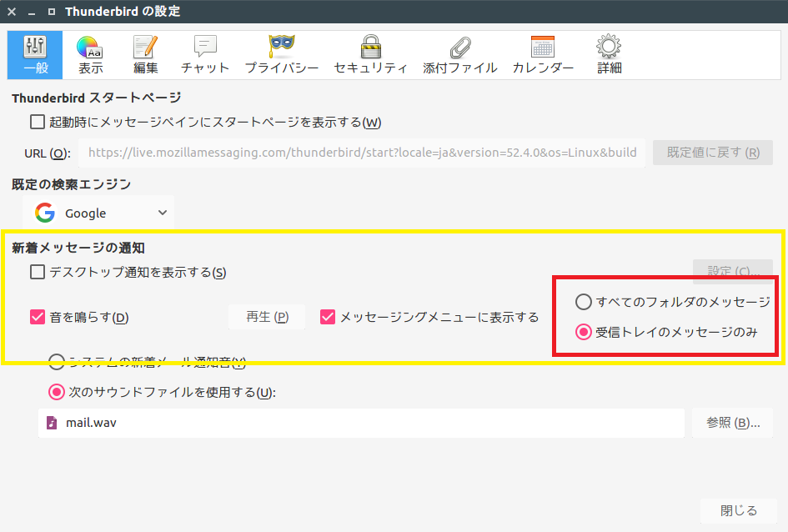Image resolution: width=788 pixels, height=532 pixels.
Task: Select すべてのフォルダのメッセージ radio button
Action: [584, 302]
